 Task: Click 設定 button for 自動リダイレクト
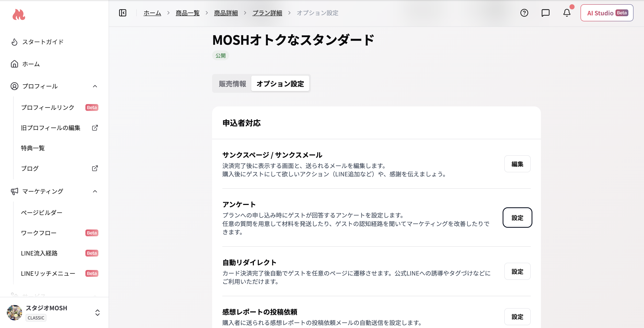(517, 271)
